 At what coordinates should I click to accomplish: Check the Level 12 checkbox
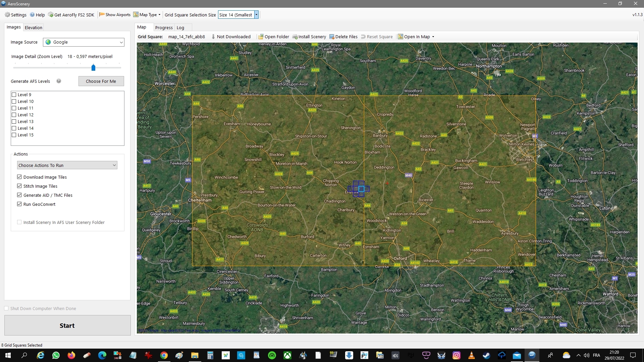pos(14,115)
